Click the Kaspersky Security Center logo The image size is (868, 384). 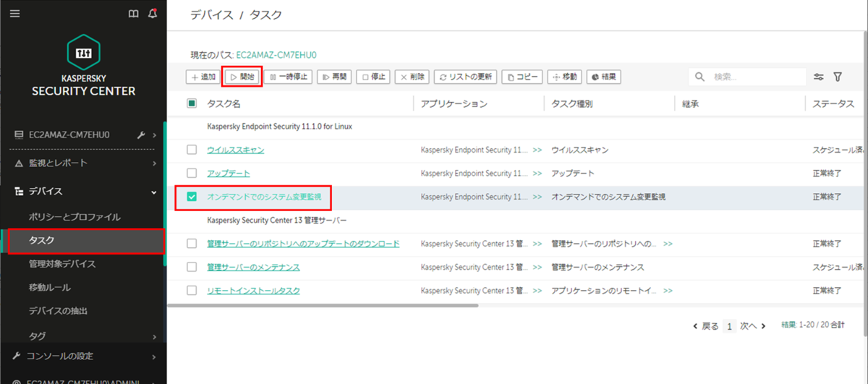(x=83, y=65)
